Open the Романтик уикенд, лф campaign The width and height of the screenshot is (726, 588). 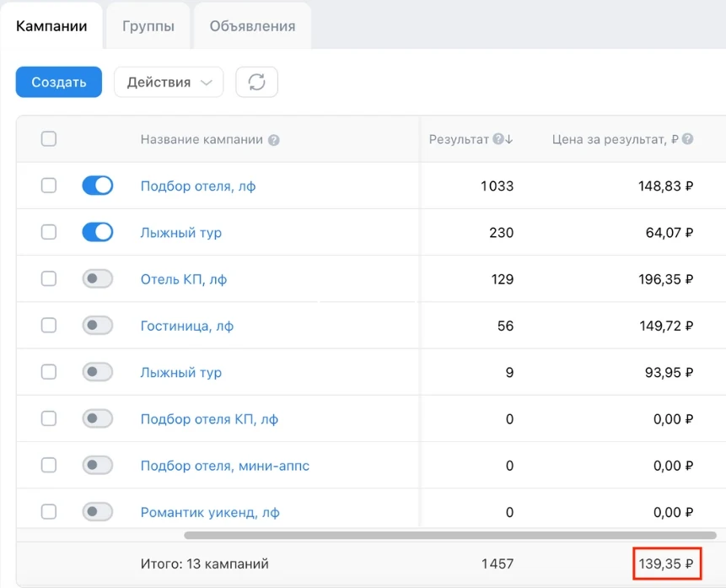210,512
